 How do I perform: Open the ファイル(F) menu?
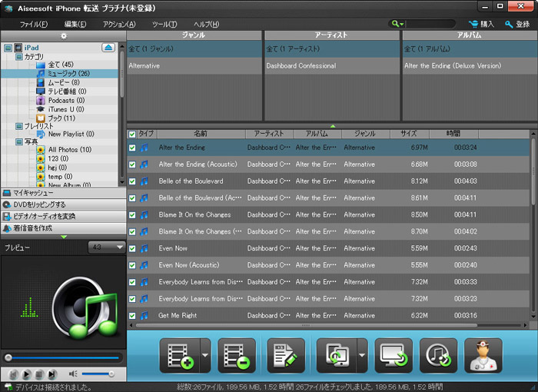34,25
